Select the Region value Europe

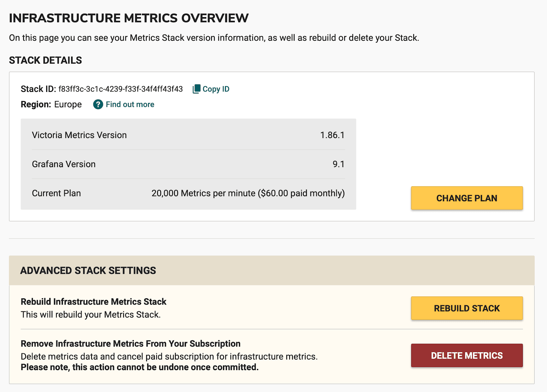(x=68, y=105)
